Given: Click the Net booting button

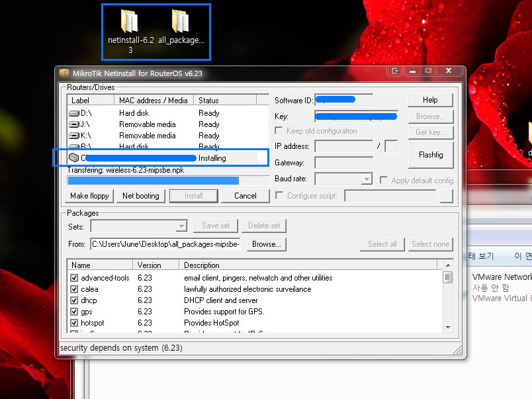Looking at the screenshot, I should click(141, 196).
